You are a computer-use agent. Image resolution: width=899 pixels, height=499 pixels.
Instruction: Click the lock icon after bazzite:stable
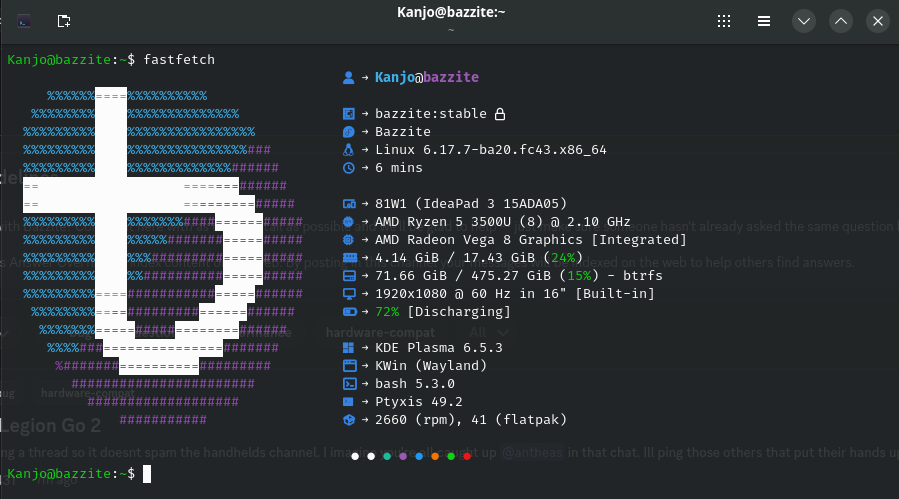(500, 114)
